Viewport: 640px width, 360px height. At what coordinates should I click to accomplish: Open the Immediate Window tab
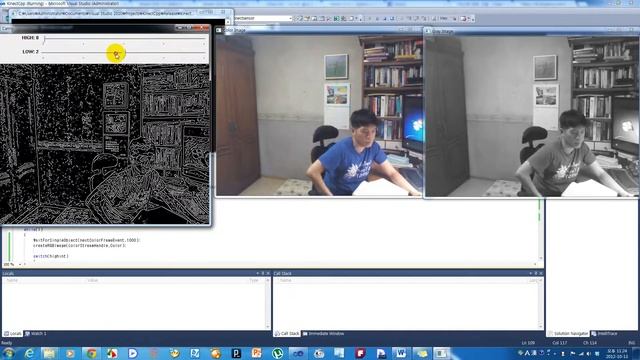point(323,333)
